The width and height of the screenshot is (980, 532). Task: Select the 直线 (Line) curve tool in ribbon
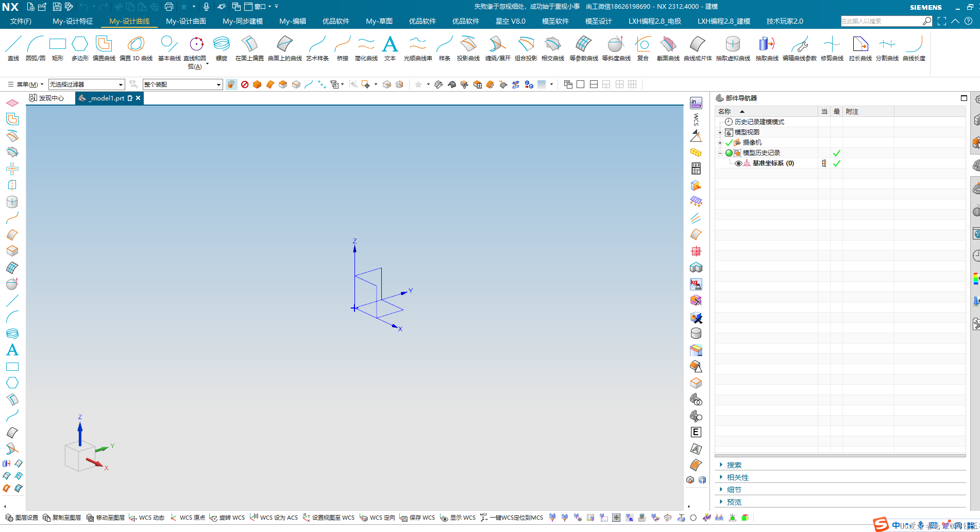13,48
